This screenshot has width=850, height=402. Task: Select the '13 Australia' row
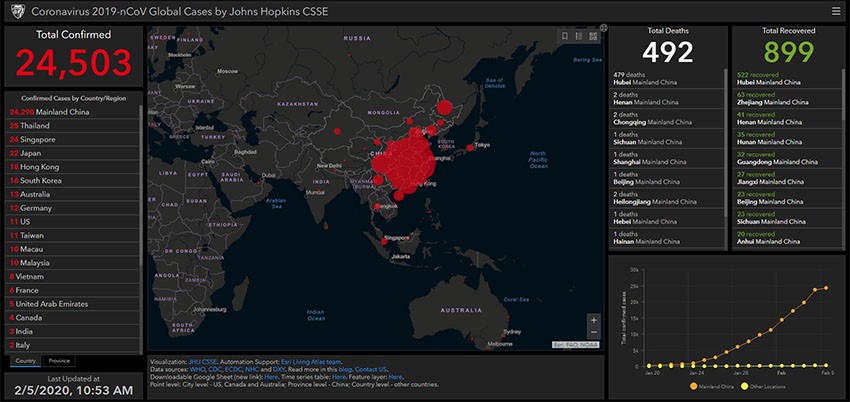tap(73, 194)
